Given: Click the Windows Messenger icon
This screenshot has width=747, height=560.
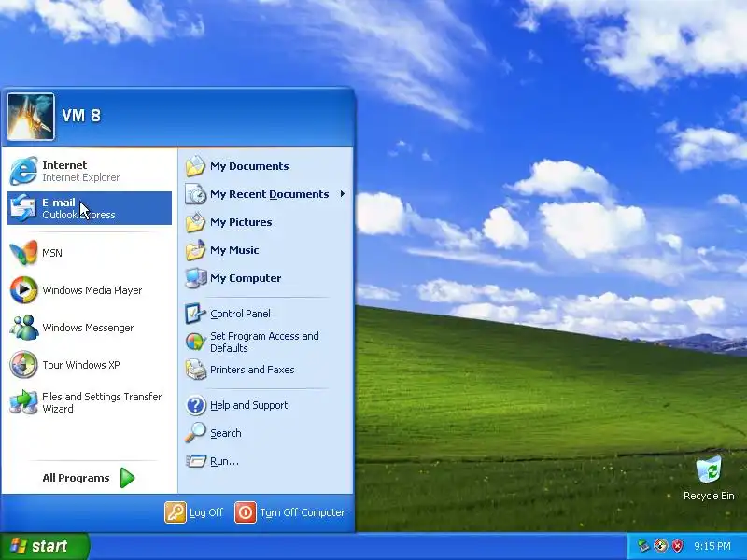Looking at the screenshot, I should point(23,328).
